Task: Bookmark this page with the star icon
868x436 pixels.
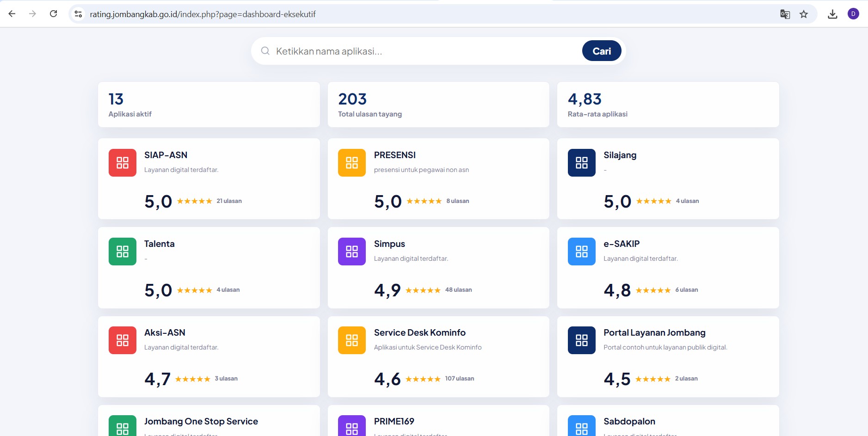Action: (x=804, y=14)
